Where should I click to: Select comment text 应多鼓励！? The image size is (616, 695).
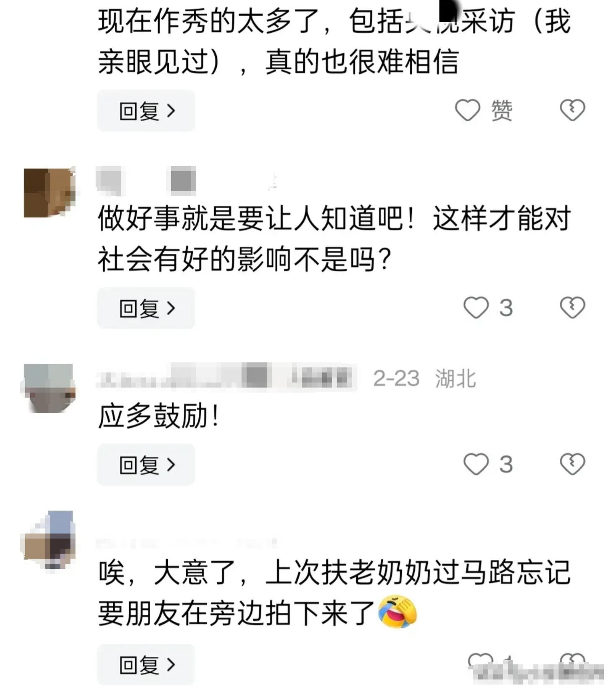coord(159,416)
